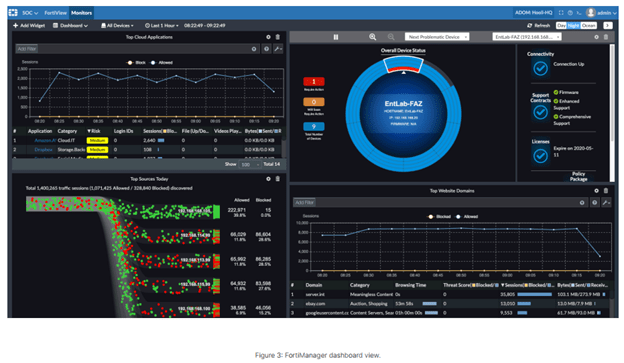Open settings of Top Sources Today widget
Viewport: 624px width, 363px height.
click(x=268, y=179)
